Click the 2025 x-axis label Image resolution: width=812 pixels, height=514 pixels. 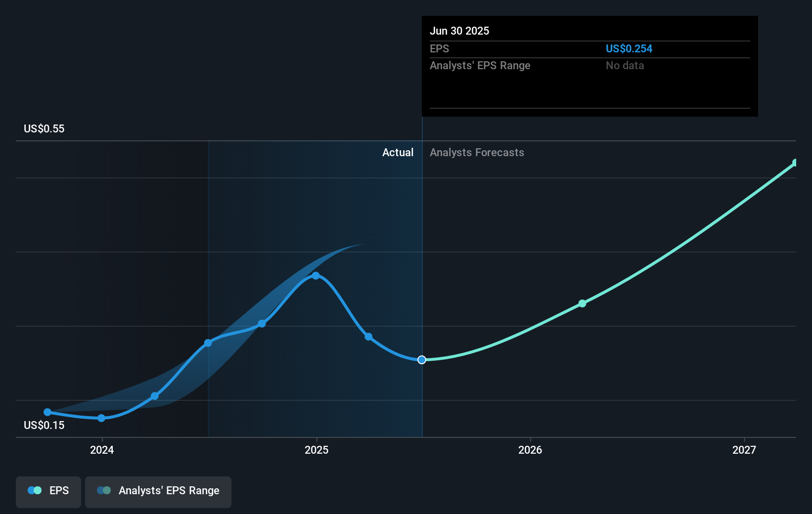coord(316,450)
